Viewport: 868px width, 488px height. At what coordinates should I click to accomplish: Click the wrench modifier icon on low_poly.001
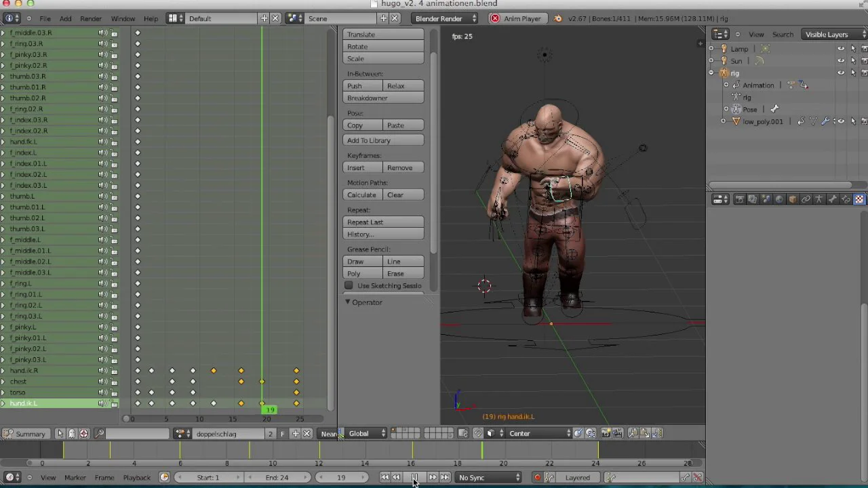pyautogui.click(x=825, y=121)
